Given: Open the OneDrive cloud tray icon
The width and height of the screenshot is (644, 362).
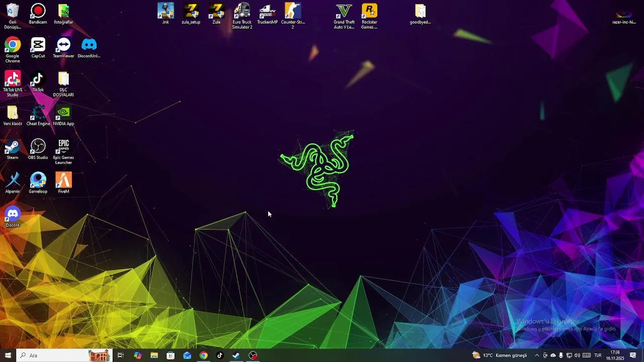Looking at the screenshot, I should click(553, 355).
